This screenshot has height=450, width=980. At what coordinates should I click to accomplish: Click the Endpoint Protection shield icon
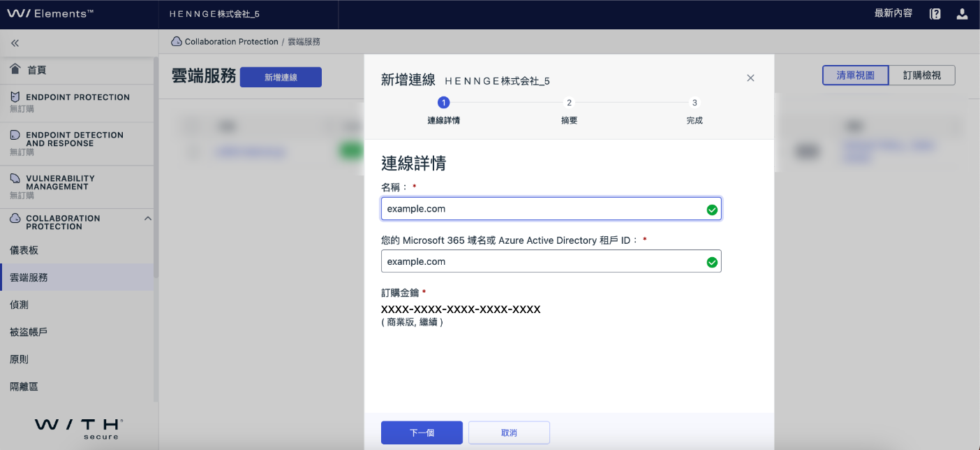coord(15,97)
